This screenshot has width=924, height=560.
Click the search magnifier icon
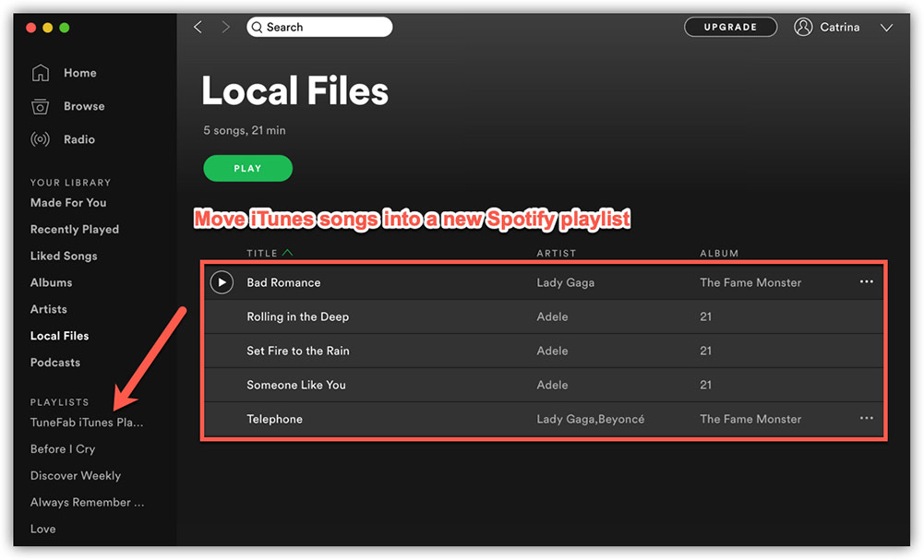tap(258, 27)
